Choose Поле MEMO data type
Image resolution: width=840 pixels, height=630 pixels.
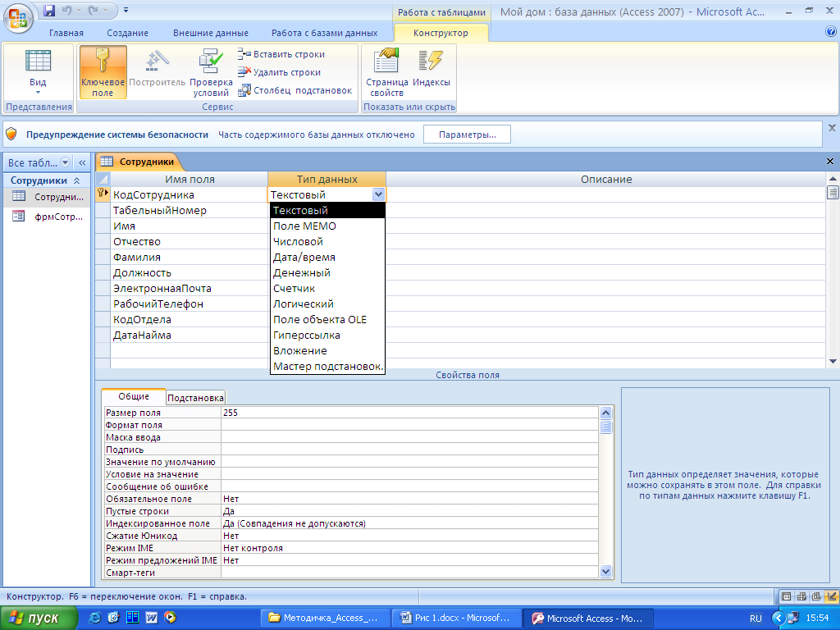(x=327, y=226)
